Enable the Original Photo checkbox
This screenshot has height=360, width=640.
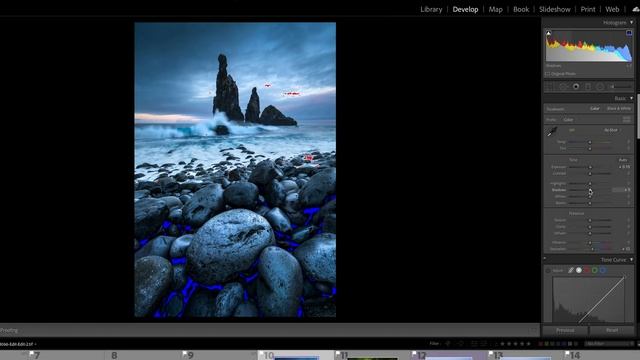547,74
